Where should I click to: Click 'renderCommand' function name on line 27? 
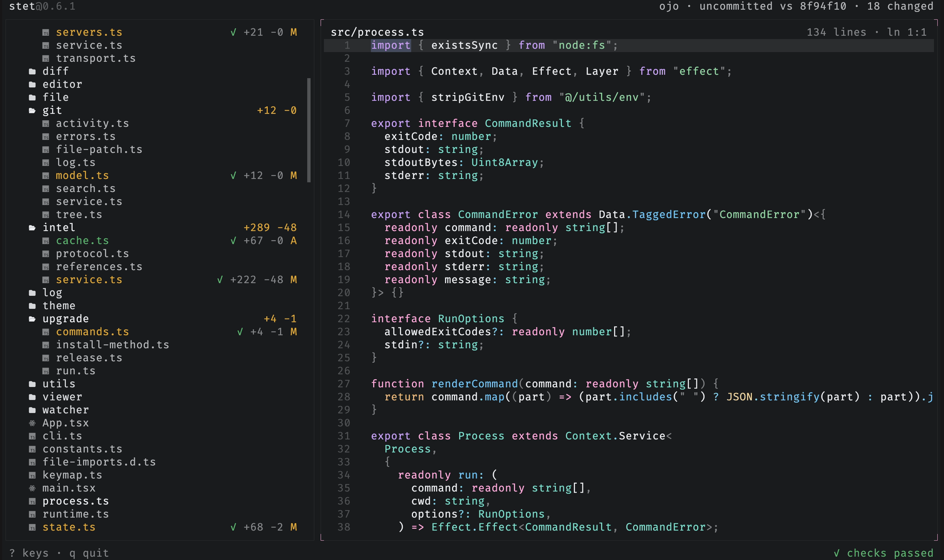[475, 384]
